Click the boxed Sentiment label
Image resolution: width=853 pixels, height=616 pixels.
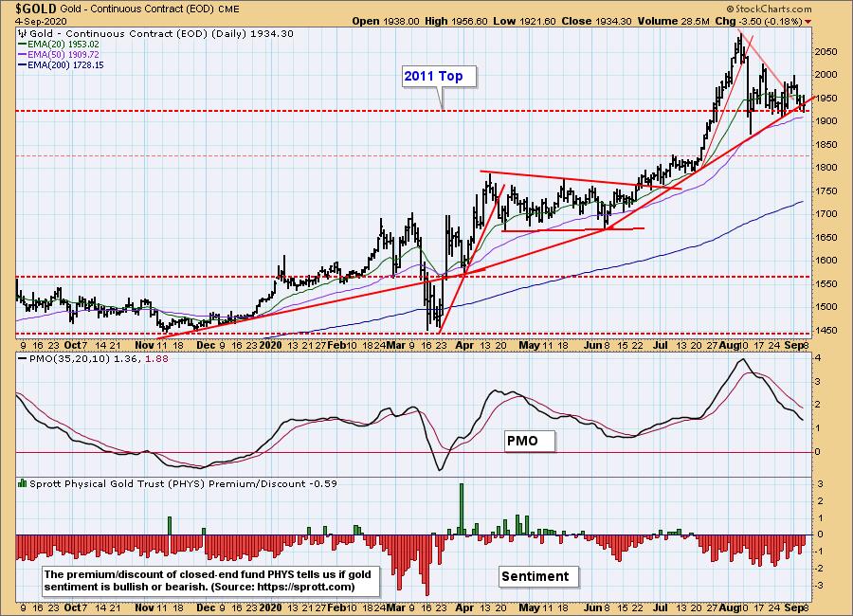tap(538, 577)
